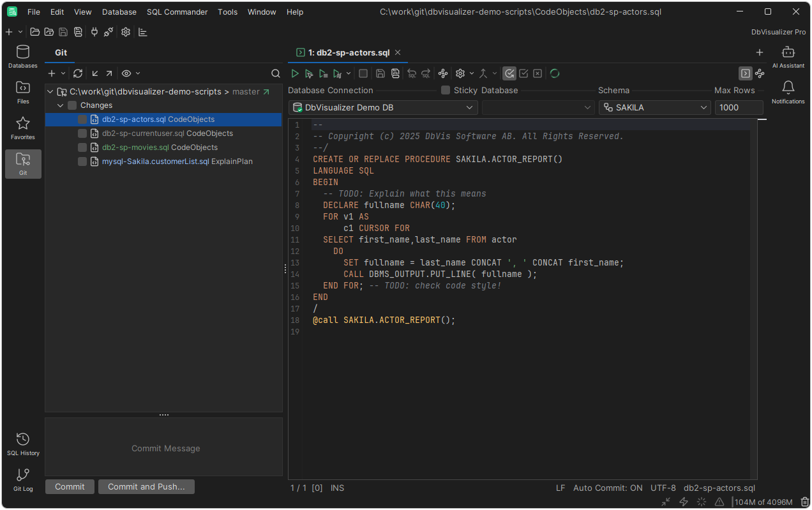
Task: Open the Database menu
Action: pyautogui.click(x=119, y=11)
